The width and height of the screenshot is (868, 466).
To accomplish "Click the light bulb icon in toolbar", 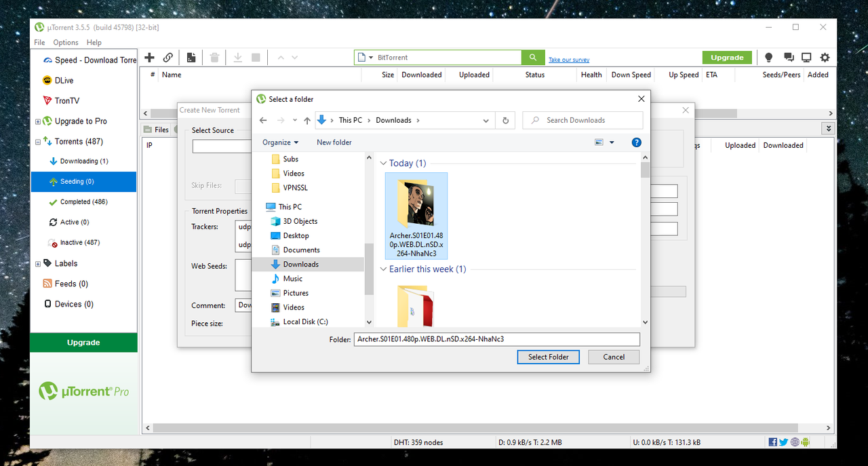I will [x=768, y=58].
